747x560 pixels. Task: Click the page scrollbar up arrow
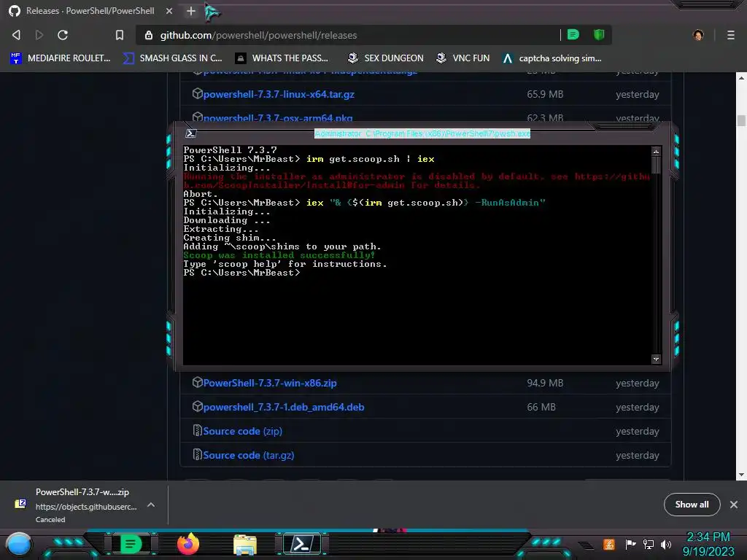(741, 77)
